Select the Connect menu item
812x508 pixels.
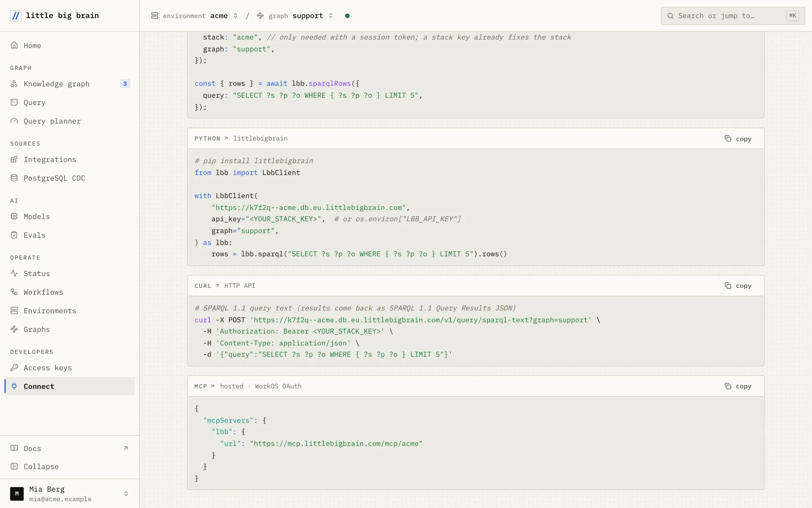(69, 386)
